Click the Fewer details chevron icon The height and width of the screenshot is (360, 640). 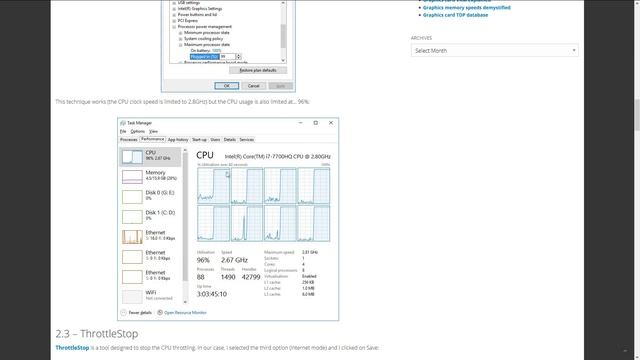(123, 313)
